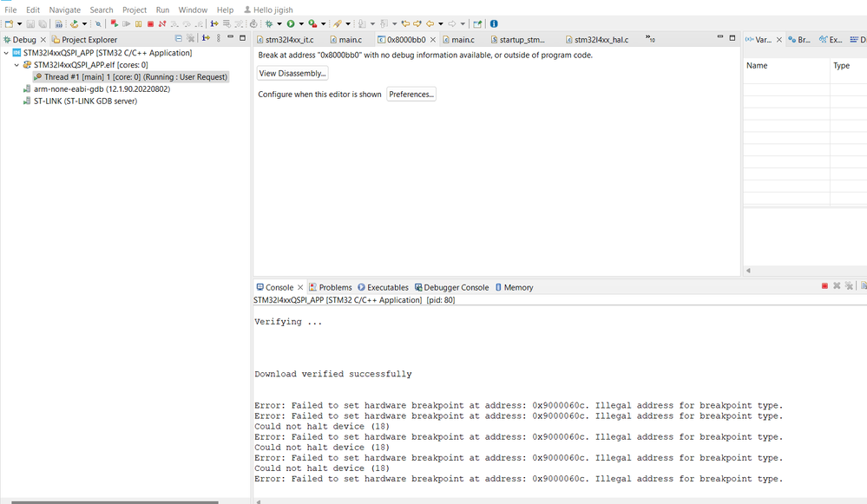
Task: Close the 0x8000bb0 editor tab
Action: coord(433,40)
